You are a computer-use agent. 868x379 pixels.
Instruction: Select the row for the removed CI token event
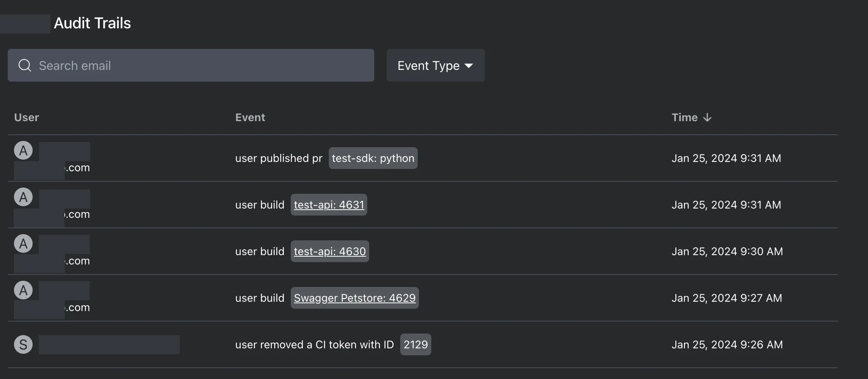(x=427, y=344)
